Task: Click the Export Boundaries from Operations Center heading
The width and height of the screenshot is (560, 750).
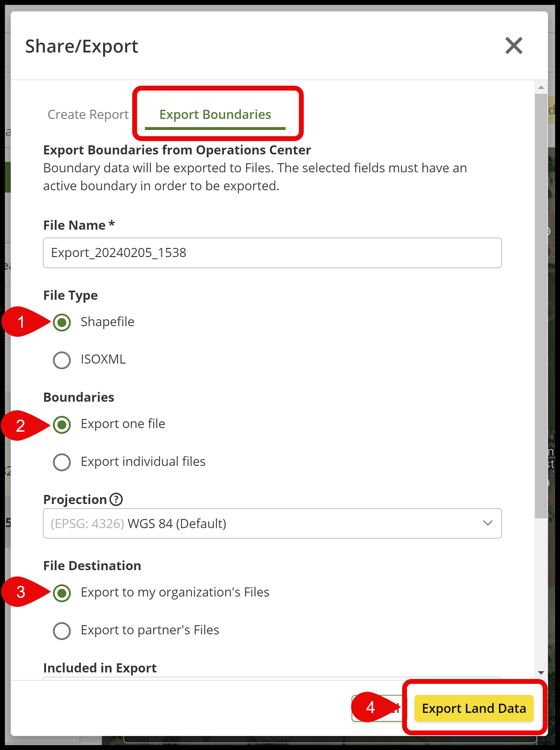Action: tap(177, 150)
